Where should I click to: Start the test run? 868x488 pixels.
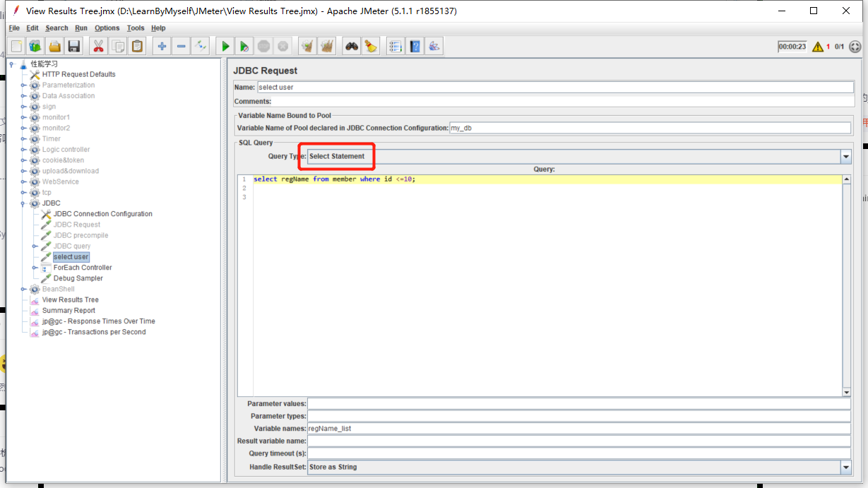(225, 47)
